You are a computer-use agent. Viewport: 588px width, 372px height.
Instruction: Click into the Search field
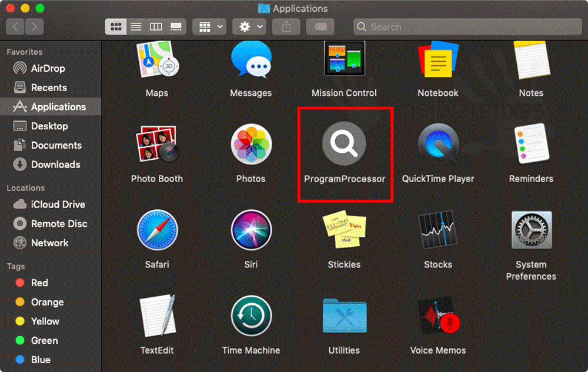pyautogui.click(x=467, y=26)
